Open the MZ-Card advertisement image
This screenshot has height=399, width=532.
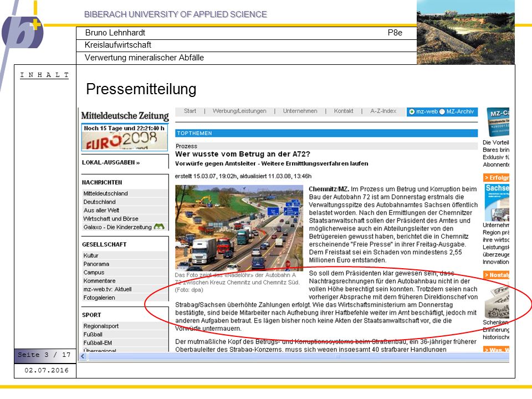pos(498,122)
